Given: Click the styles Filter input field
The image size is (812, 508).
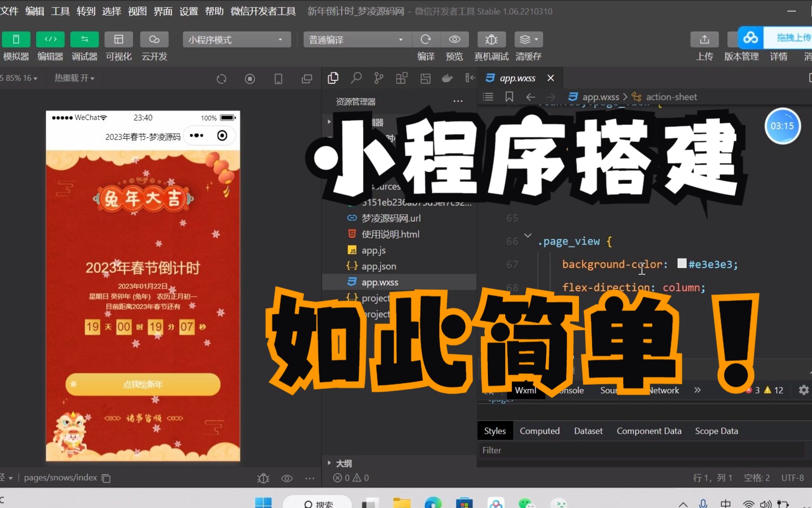Looking at the screenshot, I should point(642,450).
